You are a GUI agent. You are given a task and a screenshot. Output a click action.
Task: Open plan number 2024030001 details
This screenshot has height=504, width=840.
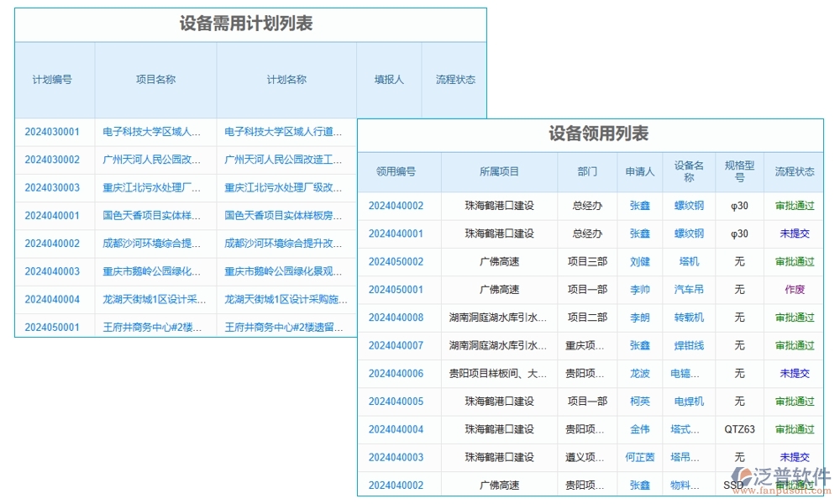pyautogui.click(x=53, y=132)
